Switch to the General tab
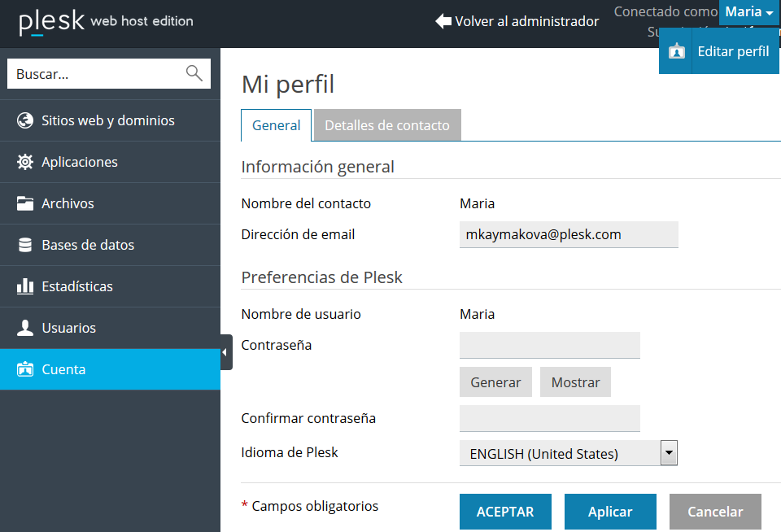This screenshot has height=532, width=781. tap(276, 125)
